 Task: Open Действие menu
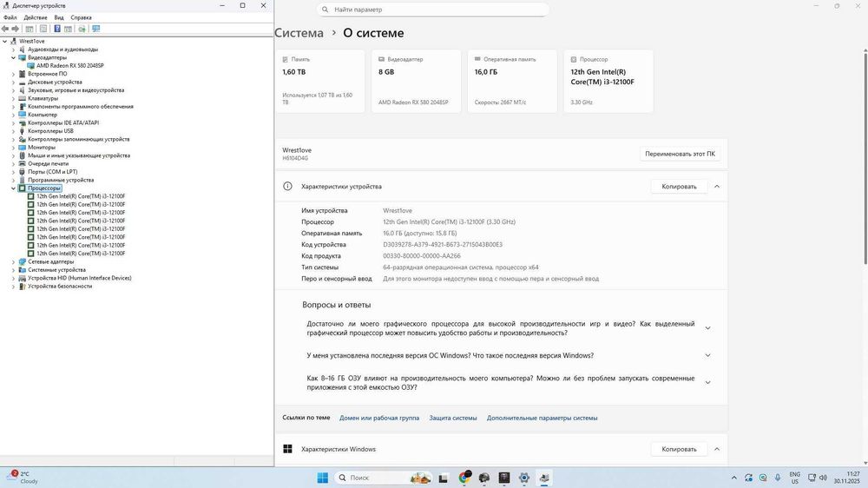coord(36,17)
